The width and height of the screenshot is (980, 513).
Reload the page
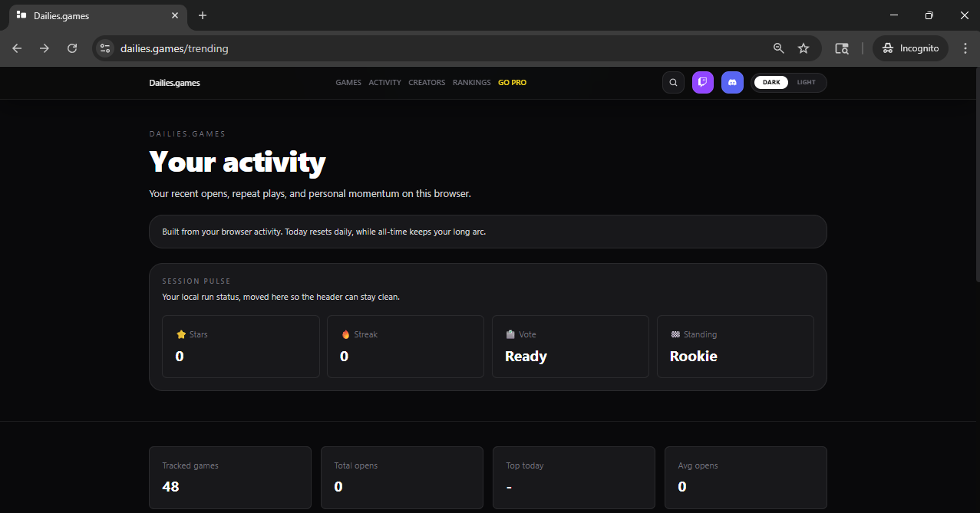point(72,48)
